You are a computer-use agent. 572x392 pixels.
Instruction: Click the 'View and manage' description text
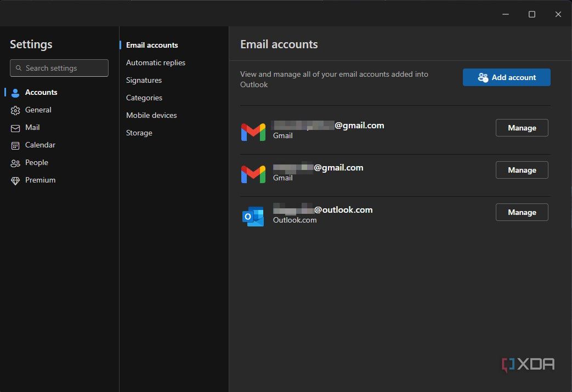334,79
